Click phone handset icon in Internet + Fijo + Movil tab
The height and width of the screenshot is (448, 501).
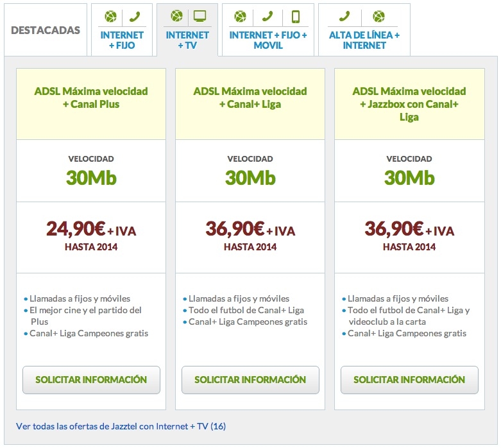click(x=267, y=16)
